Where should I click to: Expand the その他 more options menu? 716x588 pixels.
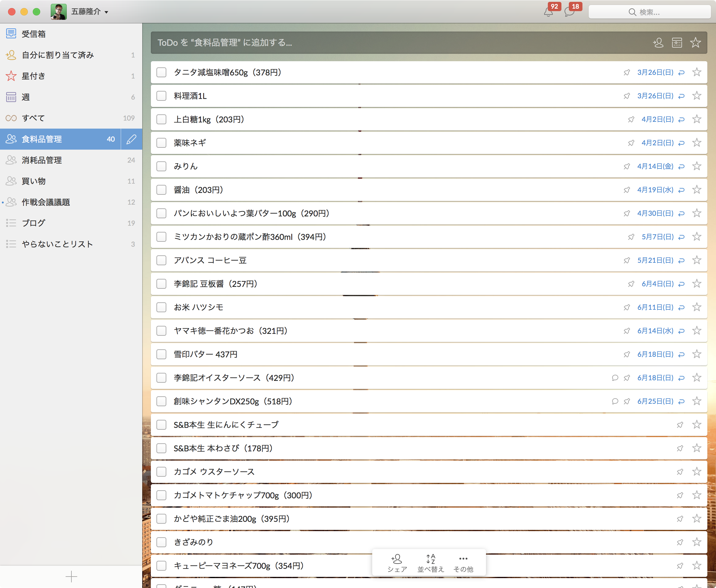coord(463,563)
